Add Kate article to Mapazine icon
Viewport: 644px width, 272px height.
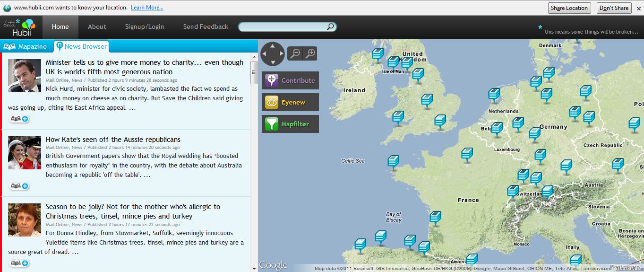click(x=19, y=186)
